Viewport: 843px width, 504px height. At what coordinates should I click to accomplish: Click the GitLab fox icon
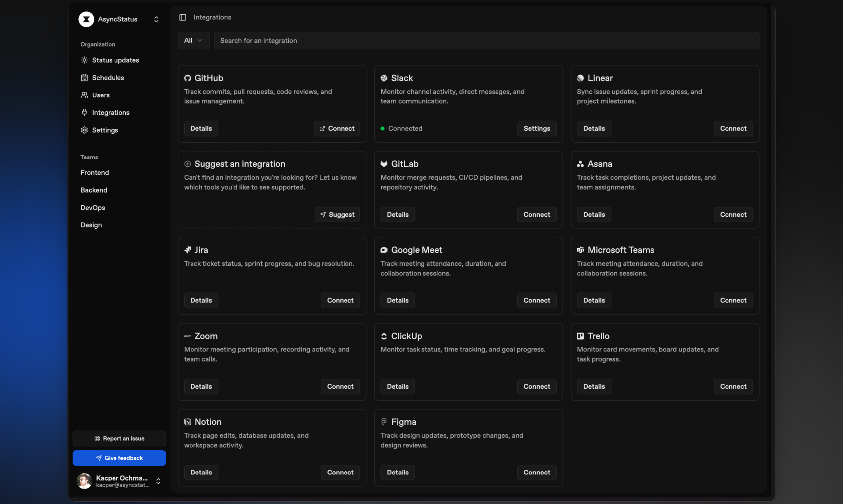[x=384, y=164]
